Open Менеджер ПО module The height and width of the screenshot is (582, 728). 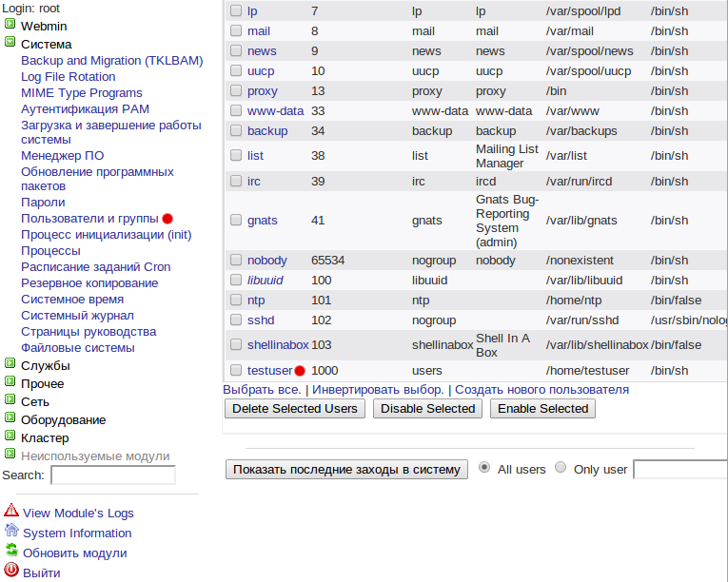tap(62, 156)
